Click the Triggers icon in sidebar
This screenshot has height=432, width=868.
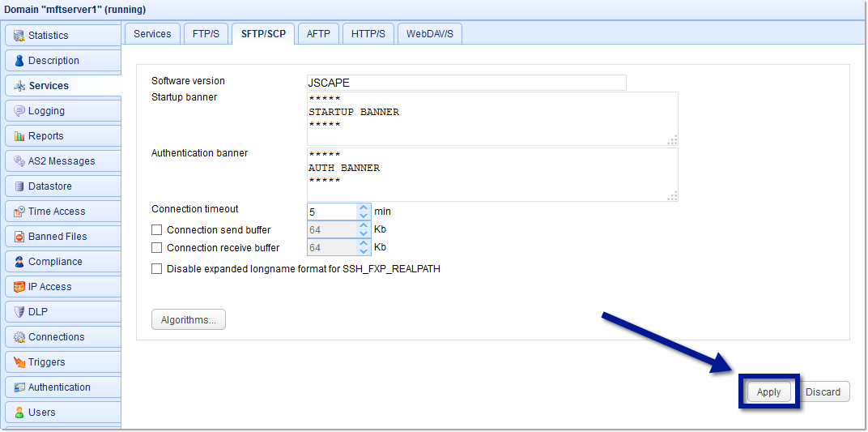[x=19, y=362]
